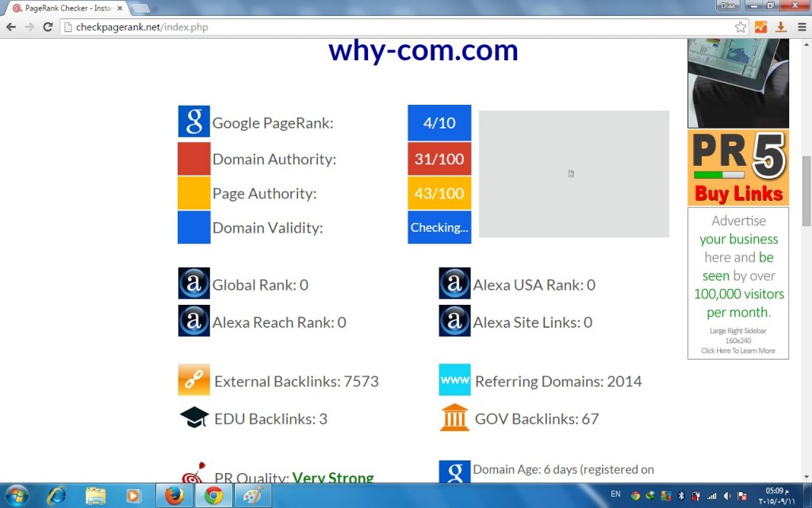Click the taskbar clock showing 05:09

pos(776,496)
